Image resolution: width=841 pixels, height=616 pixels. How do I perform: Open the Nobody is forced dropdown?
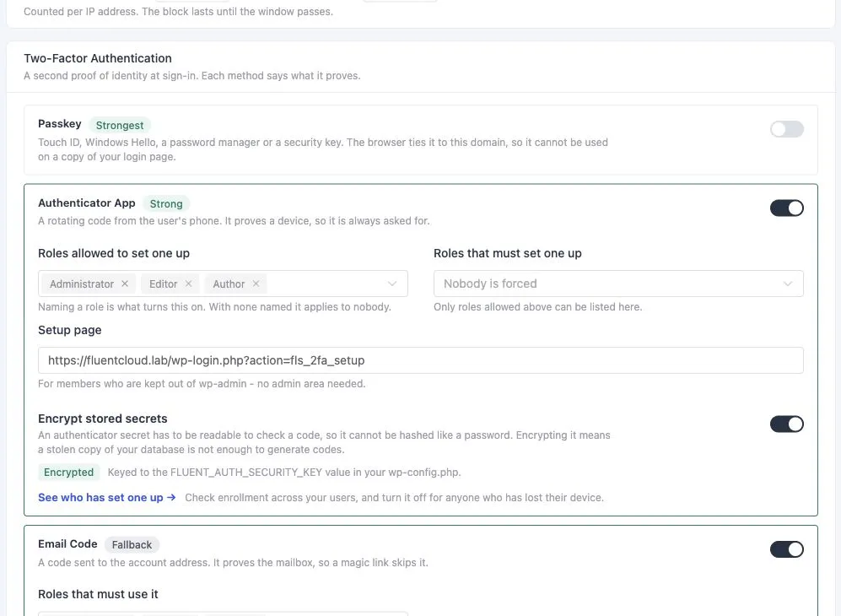(618, 284)
